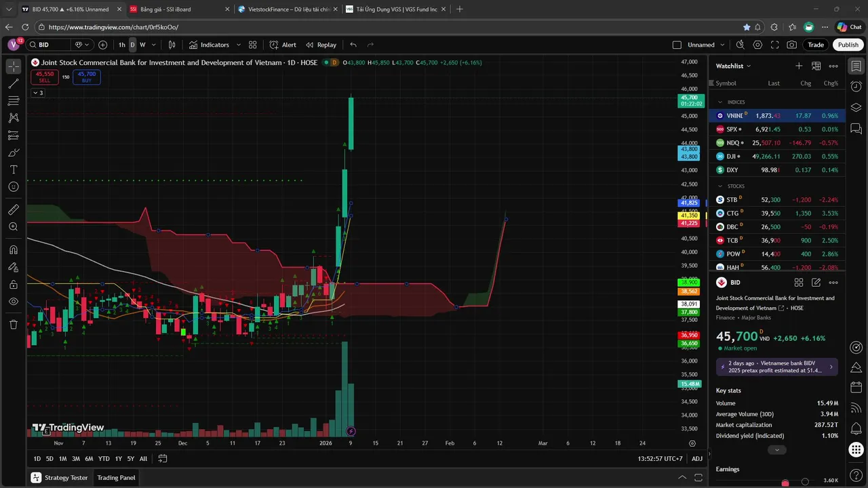Select the trend line drawing tool
868x488 pixels.
[x=14, y=83]
